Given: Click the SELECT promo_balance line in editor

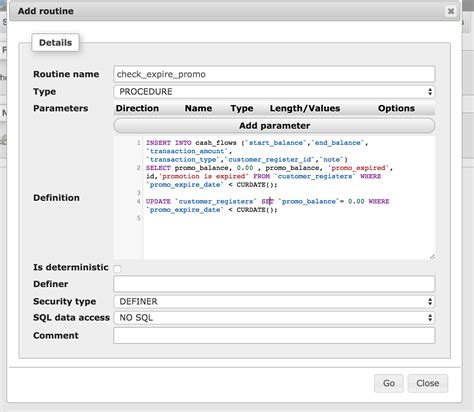Looking at the screenshot, I should click(269, 168).
